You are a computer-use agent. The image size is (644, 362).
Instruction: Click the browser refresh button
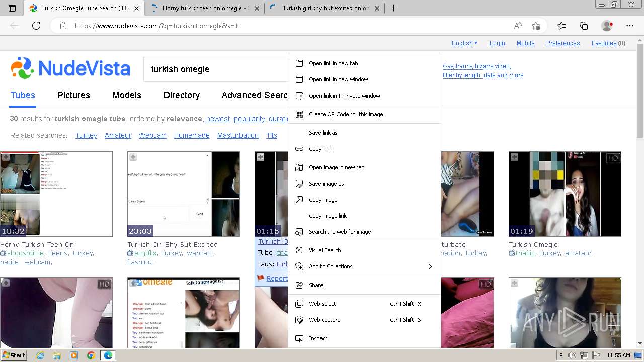[x=36, y=26]
